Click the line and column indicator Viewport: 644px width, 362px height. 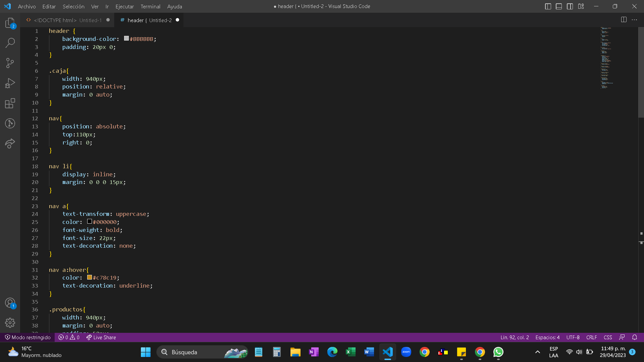pyautogui.click(x=515, y=337)
